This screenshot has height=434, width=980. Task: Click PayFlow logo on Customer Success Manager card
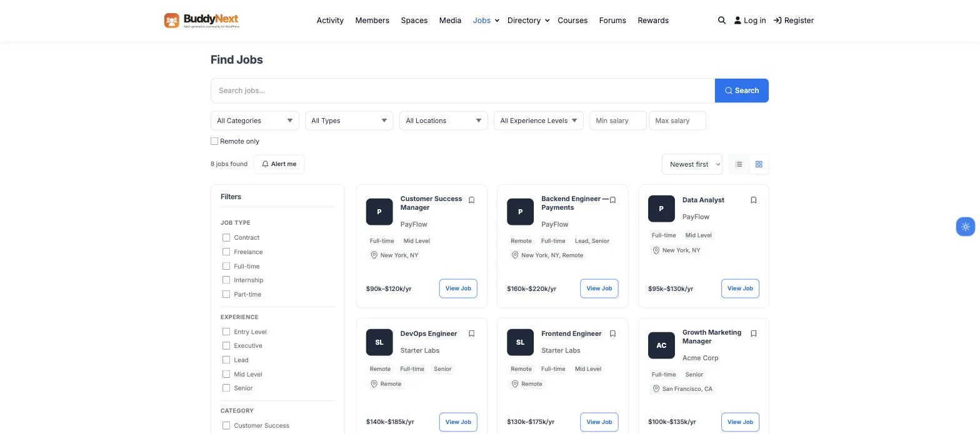[x=379, y=212]
